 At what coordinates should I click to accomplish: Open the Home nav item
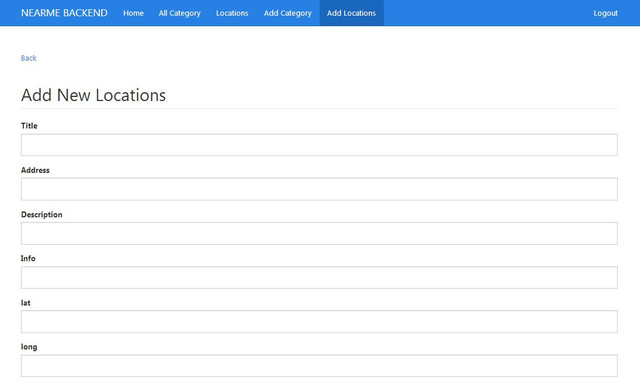pos(133,13)
